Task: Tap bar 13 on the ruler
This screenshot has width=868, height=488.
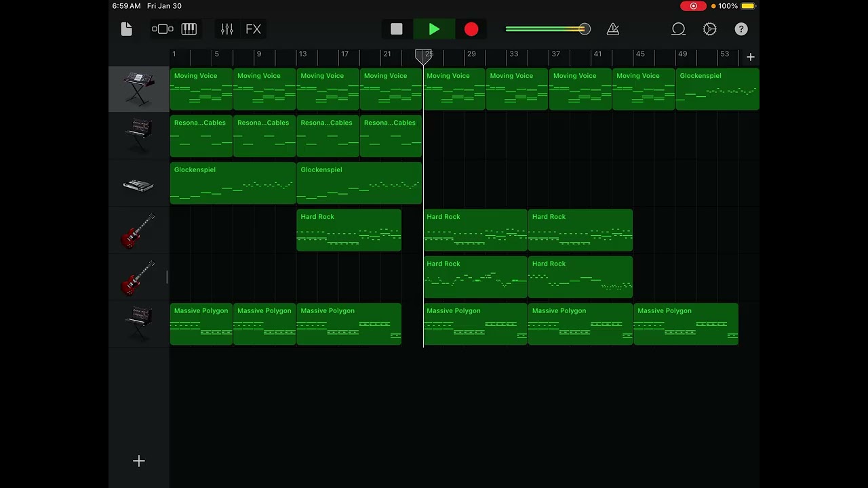Action: (x=302, y=54)
